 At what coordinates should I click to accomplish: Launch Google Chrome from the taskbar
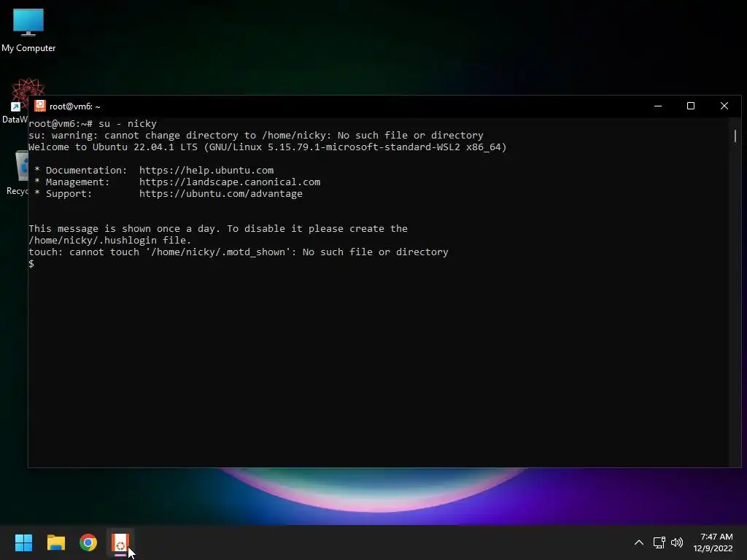pyautogui.click(x=88, y=542)
